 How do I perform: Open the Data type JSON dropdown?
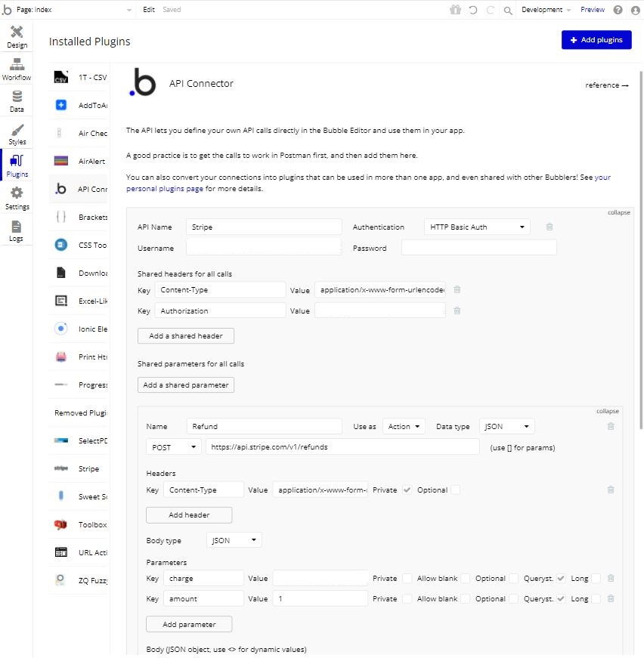coord(506,426)
